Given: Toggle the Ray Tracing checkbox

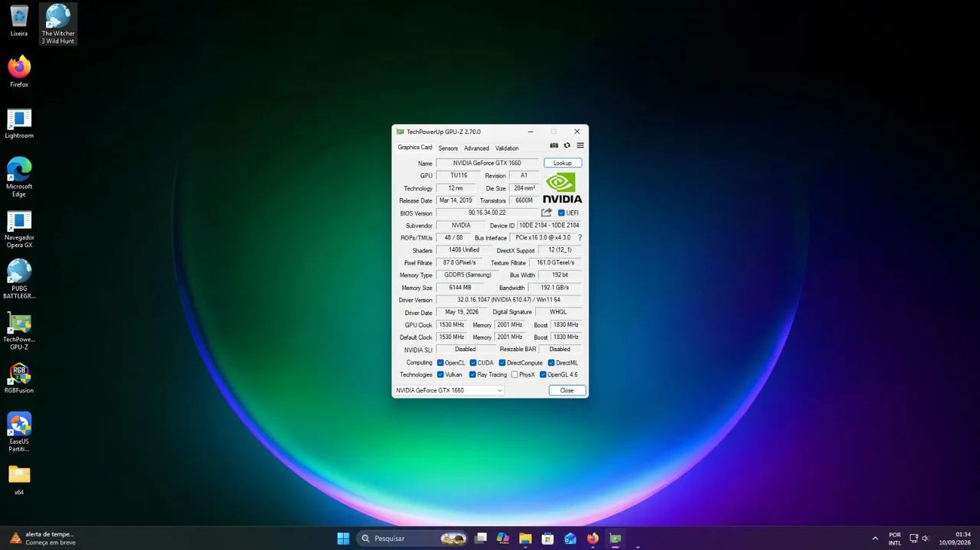Looking at the screenshot, I should (472, 375).
